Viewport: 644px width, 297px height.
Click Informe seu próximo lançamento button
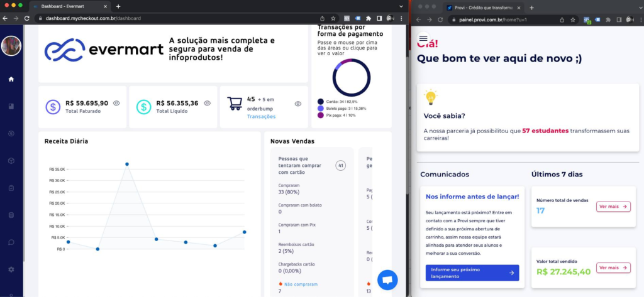click(472, 273)
